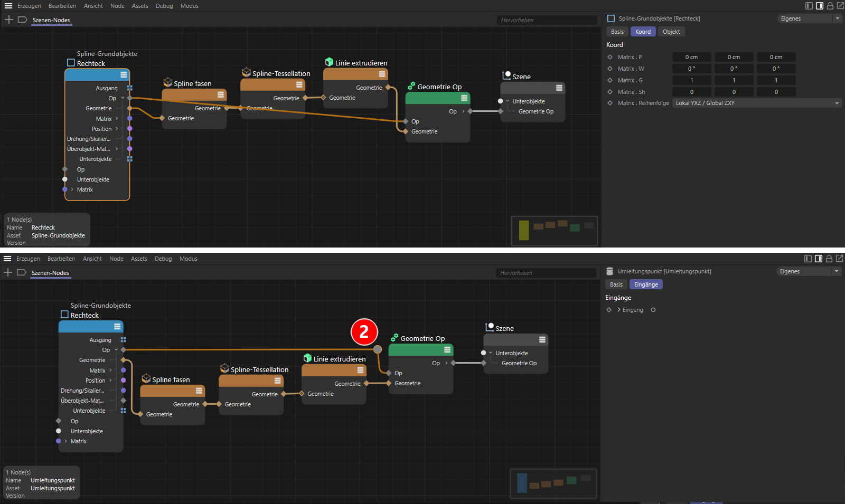Open the Matrix . Reihenfolge dropdown

tap(757, 103)
